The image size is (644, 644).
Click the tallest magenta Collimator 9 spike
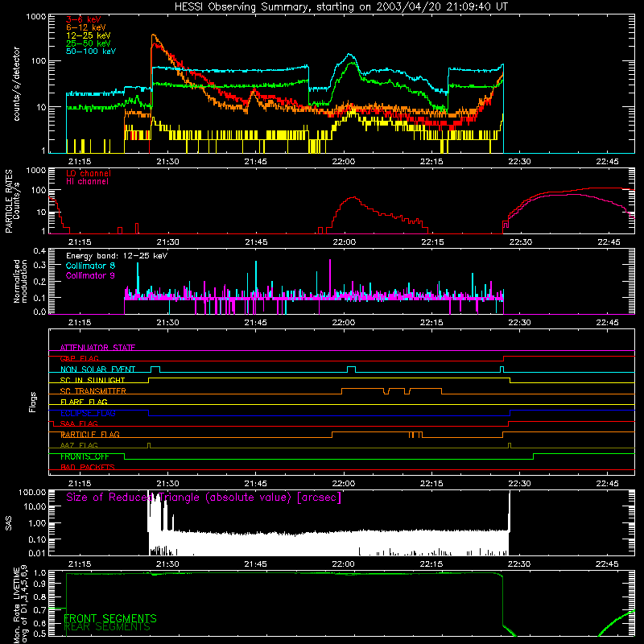click(x=330, y=279)
